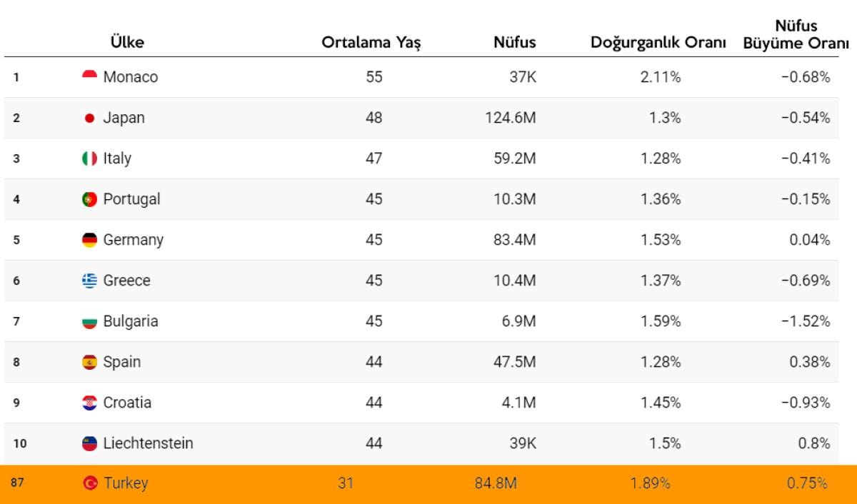Click Bulgaria's growth rate −1.52%
The image size is (857, 504).
(x=806, y=321)
